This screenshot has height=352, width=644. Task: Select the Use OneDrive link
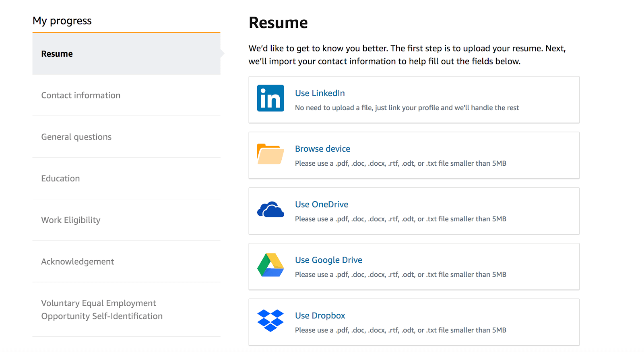(x=322, y=204)
